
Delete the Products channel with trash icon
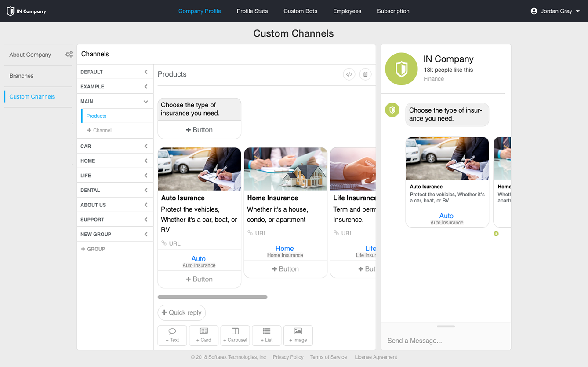365,74
